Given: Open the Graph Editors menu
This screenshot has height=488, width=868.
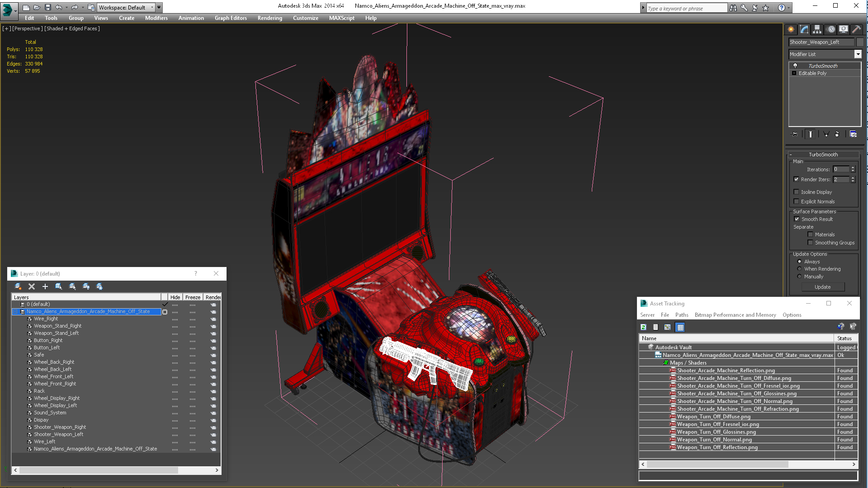Looking at the screenshot, I should click(231, 18).
